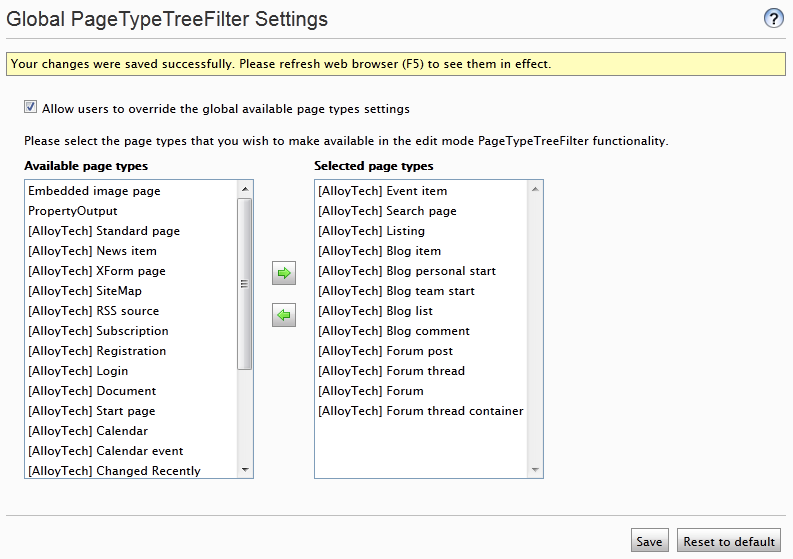Viewport: 793px width, 559px height.
Task: Click Available page types scrollbar thumb
Action: point(245,284)
